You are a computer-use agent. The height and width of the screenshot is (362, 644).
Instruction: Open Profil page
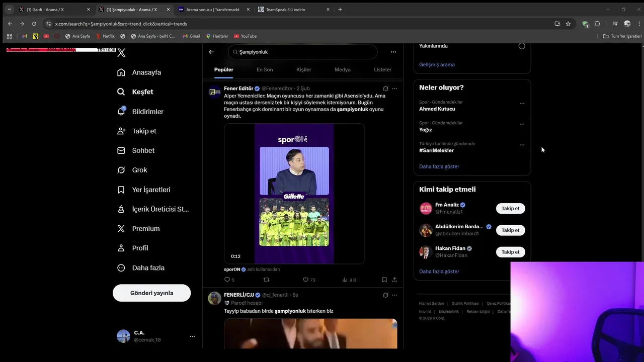(x=132, y=248)
